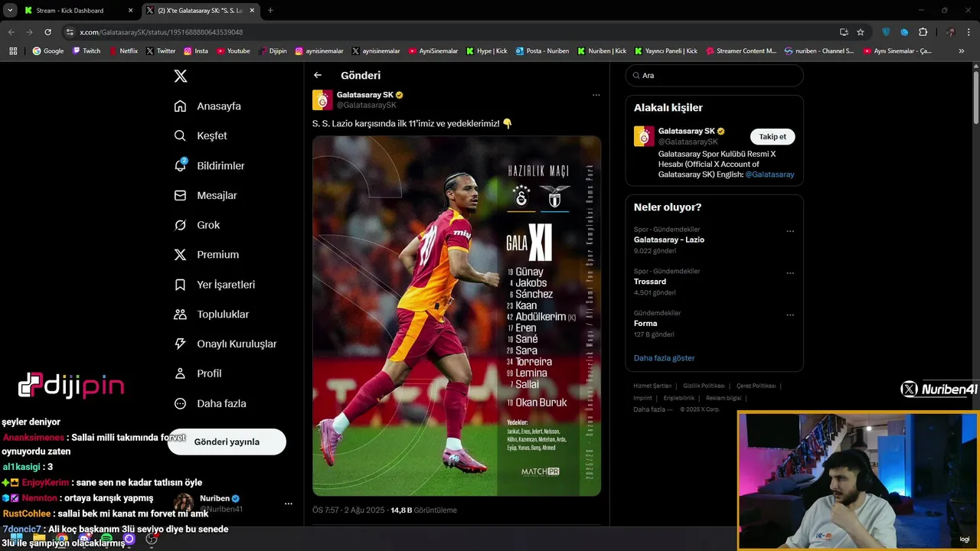Open the Galatasaray - Lazio trending topic
Screen dimensions: 980x551
coord(669,240)
